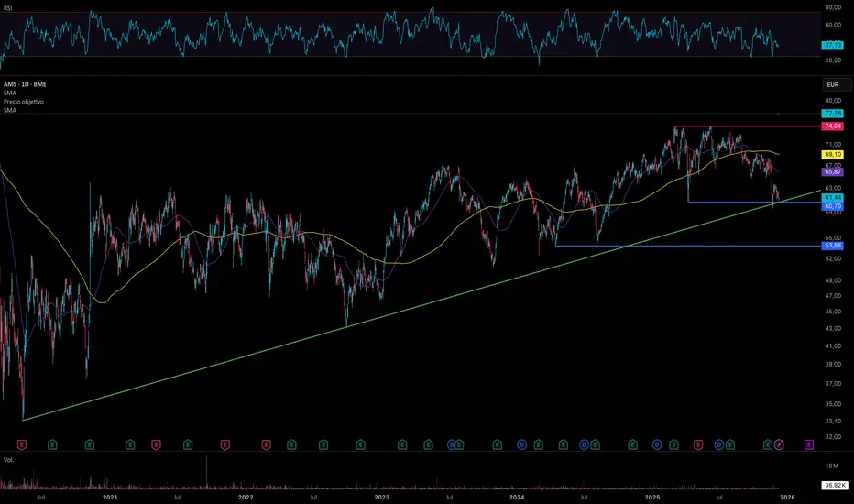Select the purple upcoming earnings marker

pos(809,445)
